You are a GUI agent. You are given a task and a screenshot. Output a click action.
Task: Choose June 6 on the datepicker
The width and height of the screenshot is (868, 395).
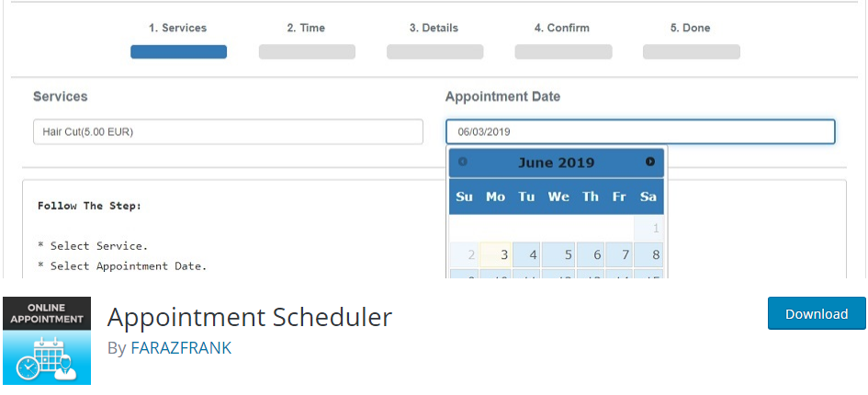click(x=589, y=254)
